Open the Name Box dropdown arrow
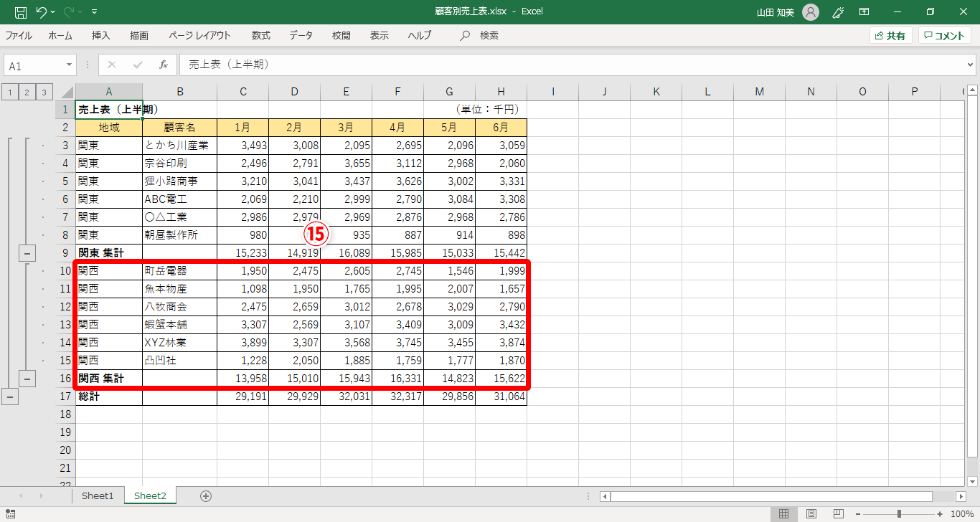 [x=70, y=65]
